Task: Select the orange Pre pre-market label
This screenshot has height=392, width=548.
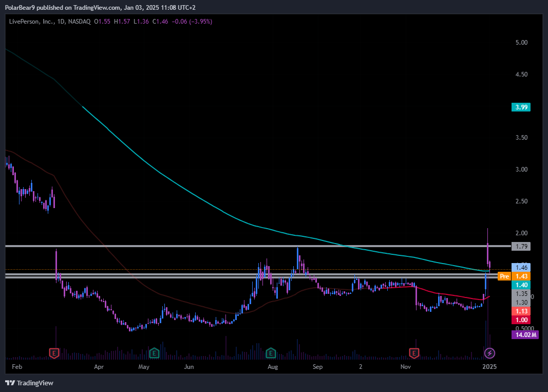Action: 504,276
